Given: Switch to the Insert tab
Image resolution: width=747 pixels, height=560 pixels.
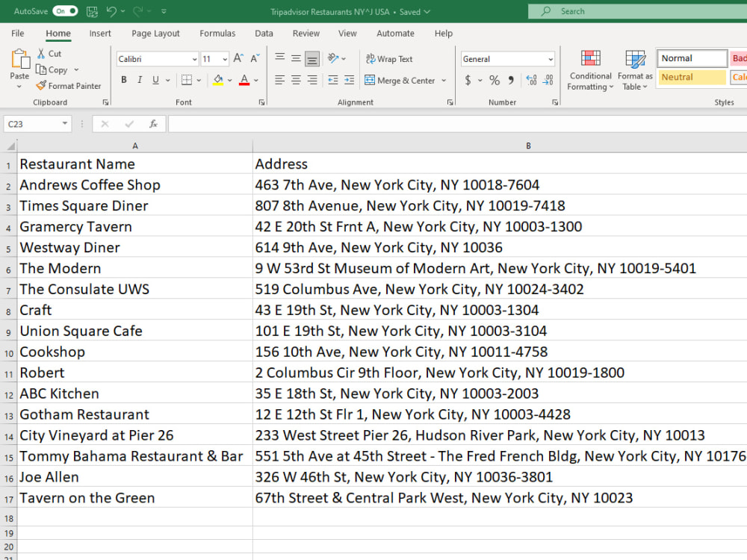Looking at the screenshot, I should [100, 34].
